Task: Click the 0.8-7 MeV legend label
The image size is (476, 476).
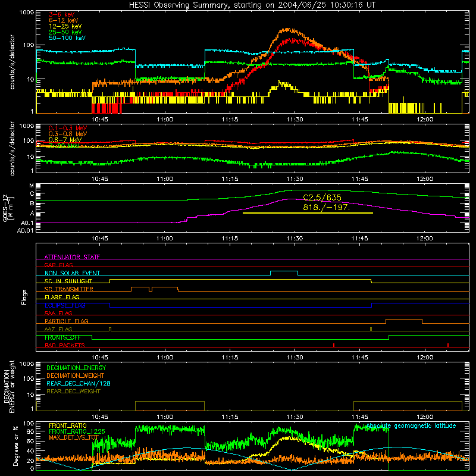Action: (65, 140)
